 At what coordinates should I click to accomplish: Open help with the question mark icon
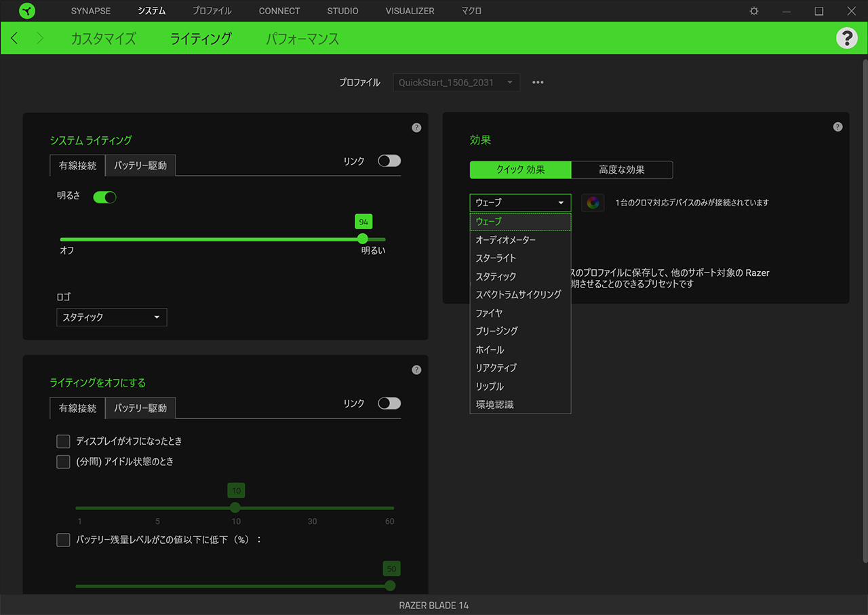click(x=846, y=38)
